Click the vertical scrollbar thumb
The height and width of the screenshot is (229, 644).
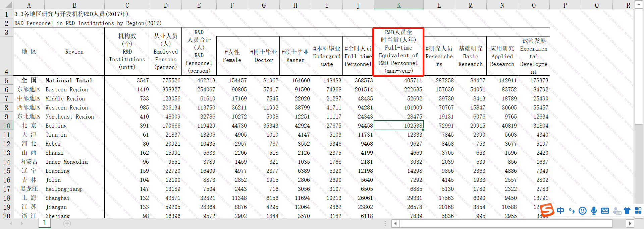click(x=639, y=67)
